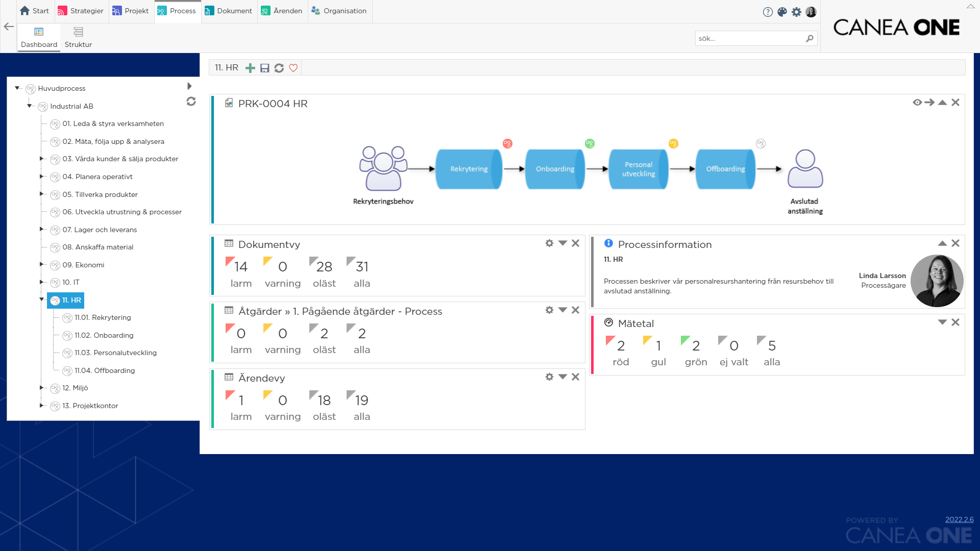980x551 pixels.
Task: Toggle eye visibility on PRK-0004 HR widget
Action: [x=917, y=103]
